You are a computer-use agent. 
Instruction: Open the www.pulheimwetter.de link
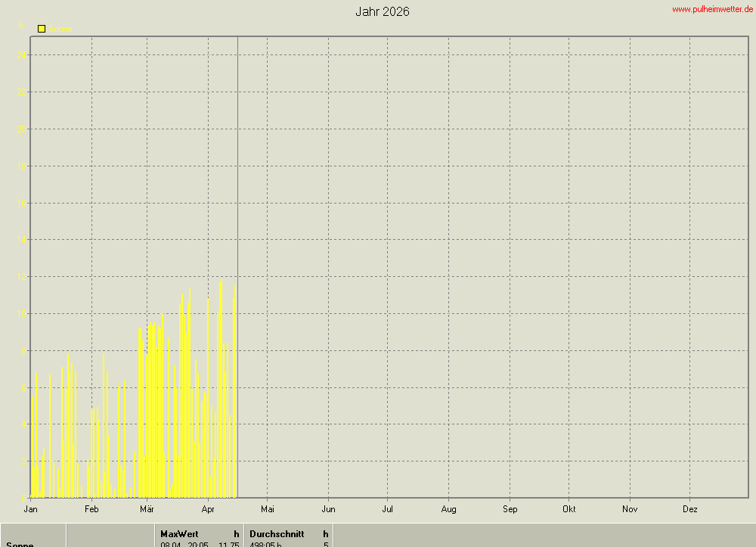(712, 9)
